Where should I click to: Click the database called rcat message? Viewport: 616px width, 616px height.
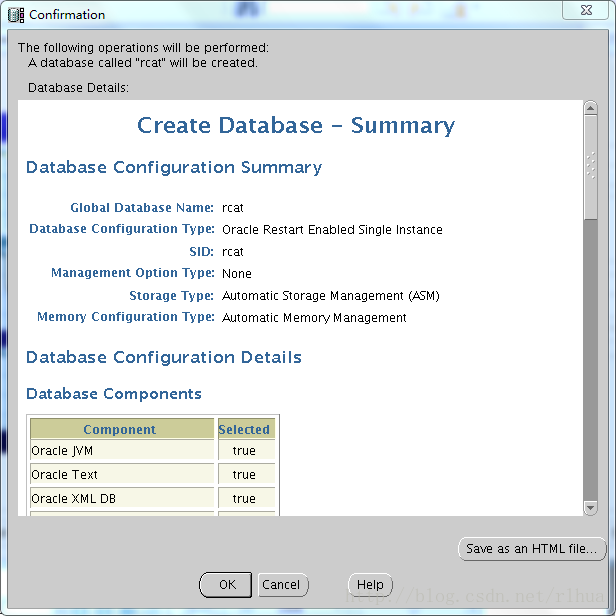pyautogui.click(x=143, y=63)
